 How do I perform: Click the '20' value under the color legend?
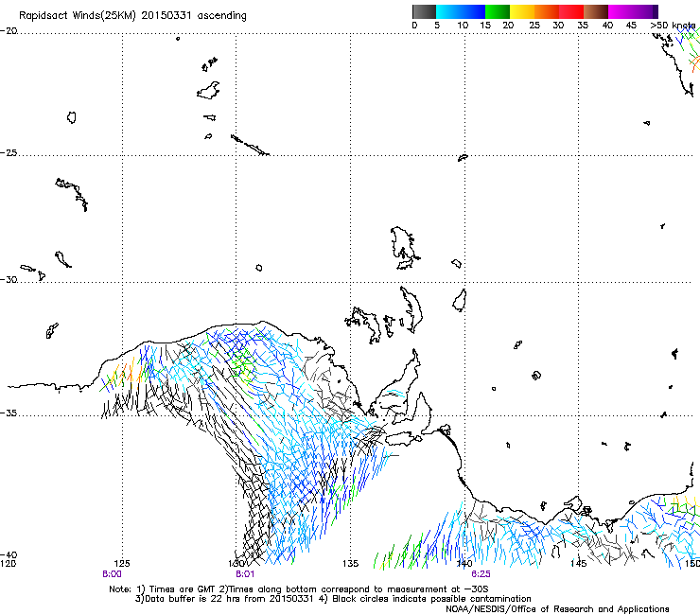508,26
